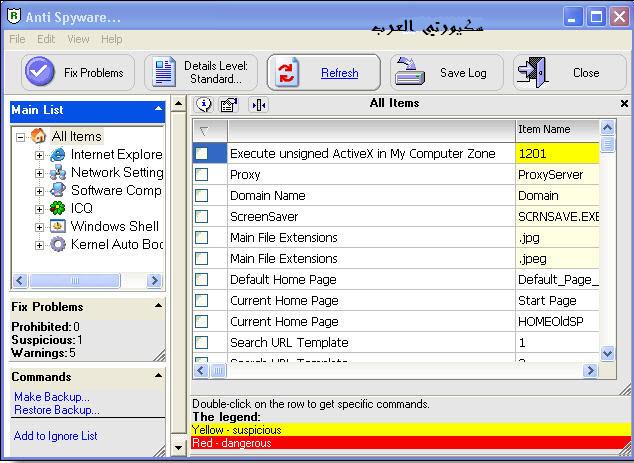This screenshot has height=463, width=634.
Task: Click the table's horizontal scroll right arrow
Action: pos(590,370)
